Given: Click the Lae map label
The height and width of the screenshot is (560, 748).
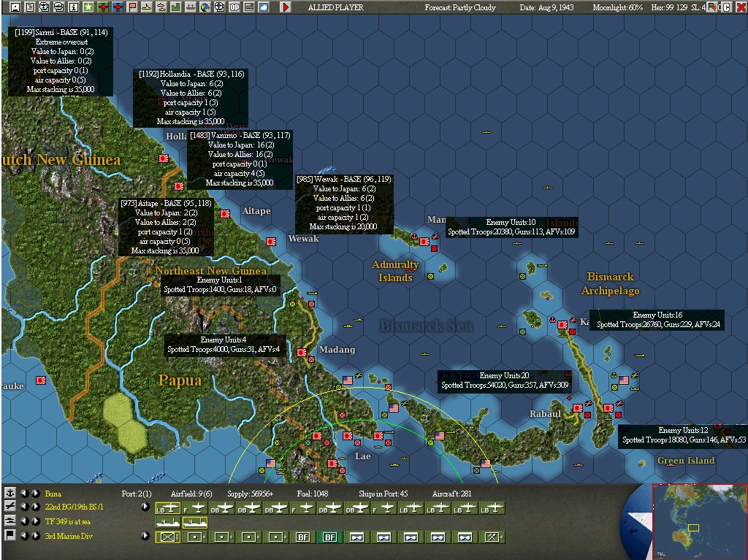Looking at the screenshot, I should 362,456.
